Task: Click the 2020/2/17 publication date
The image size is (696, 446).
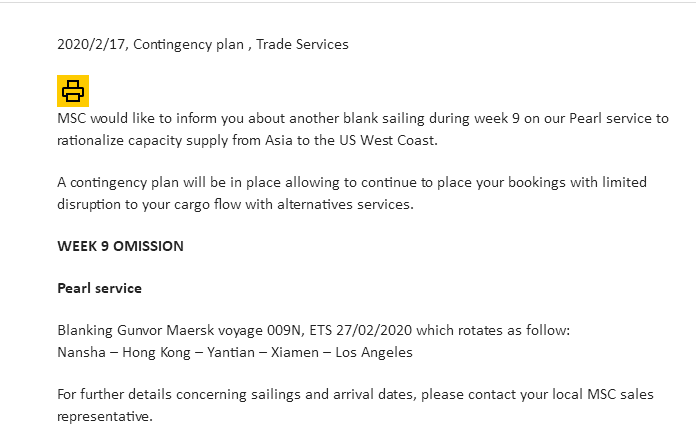Action: (91, 44)
